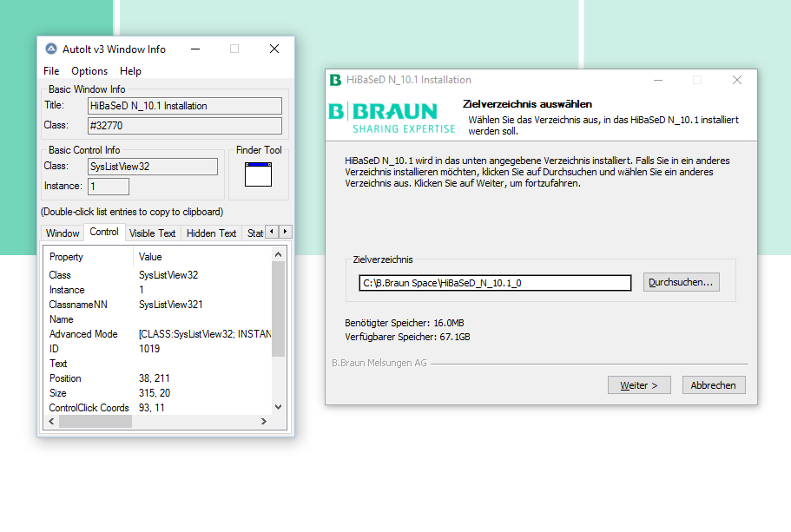Close the HiBaSeD Installation window

737,80
